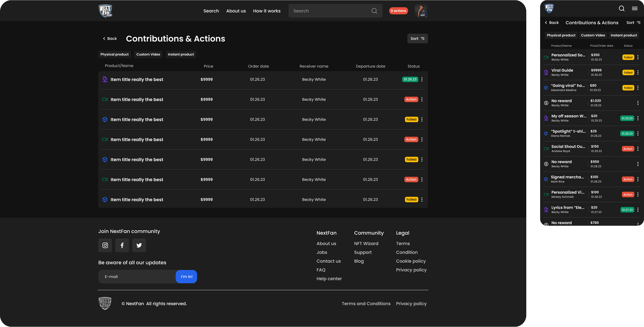Select Instant product filter on desktop page

(x=181, y=54)
